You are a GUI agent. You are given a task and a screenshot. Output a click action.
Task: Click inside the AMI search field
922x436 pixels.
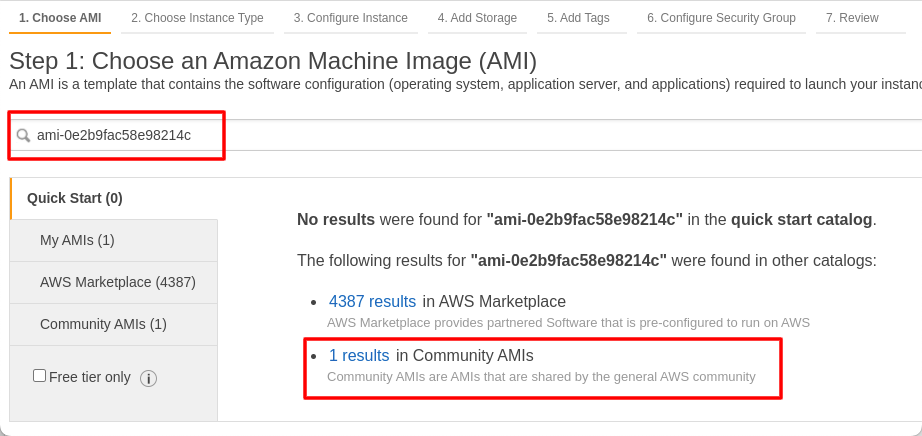470,135
